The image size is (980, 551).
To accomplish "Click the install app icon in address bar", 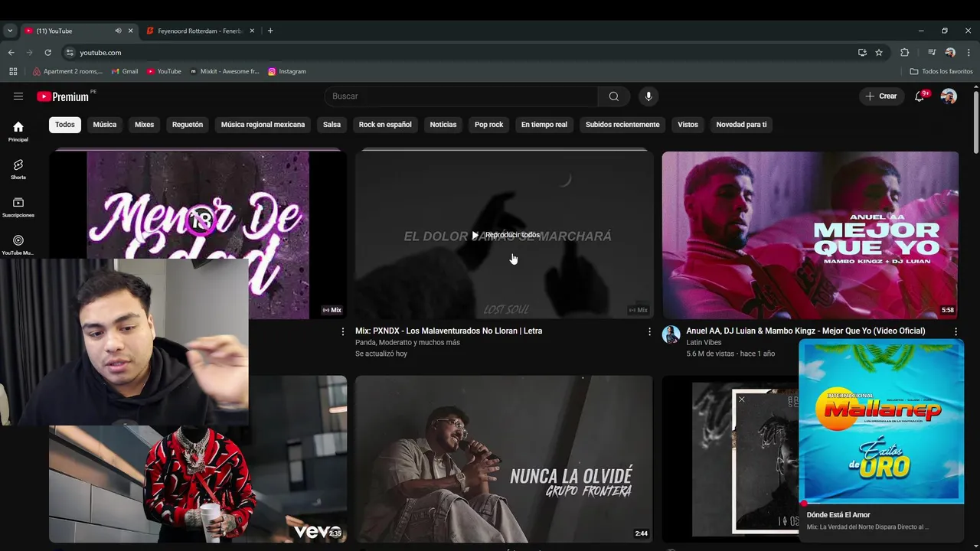I will point(862,53).
